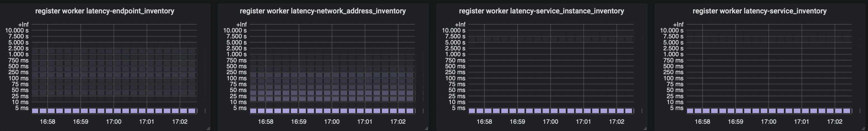This screenshot has height=131, width=868.
Task: Click the 16:58 time label in endpoint_inventory panel
Action: click(x=47, y=121)
